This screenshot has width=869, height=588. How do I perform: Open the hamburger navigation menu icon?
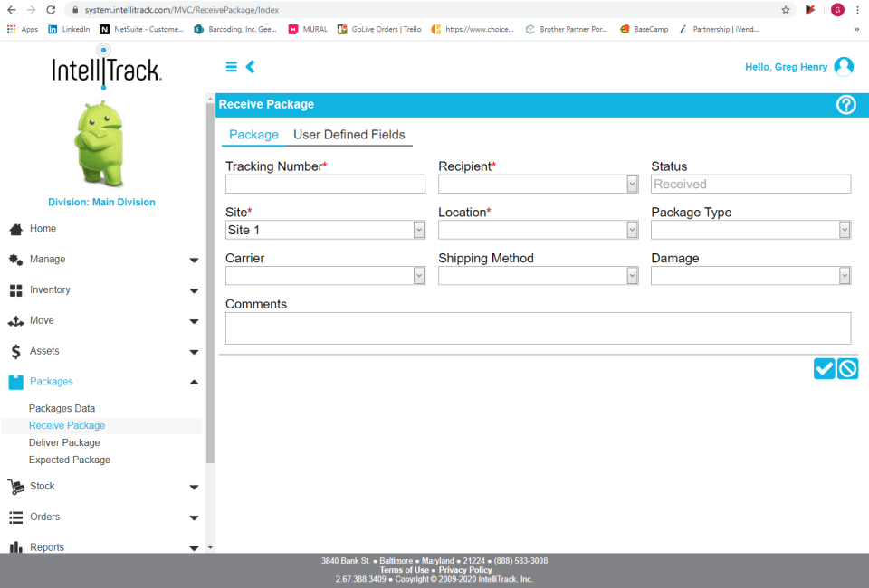[231, 66]
